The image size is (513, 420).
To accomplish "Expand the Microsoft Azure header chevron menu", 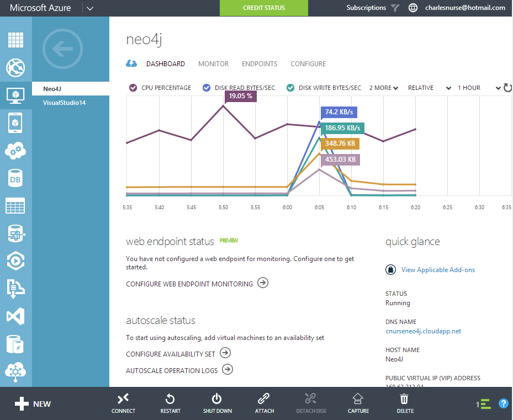I will click(90, 8).
